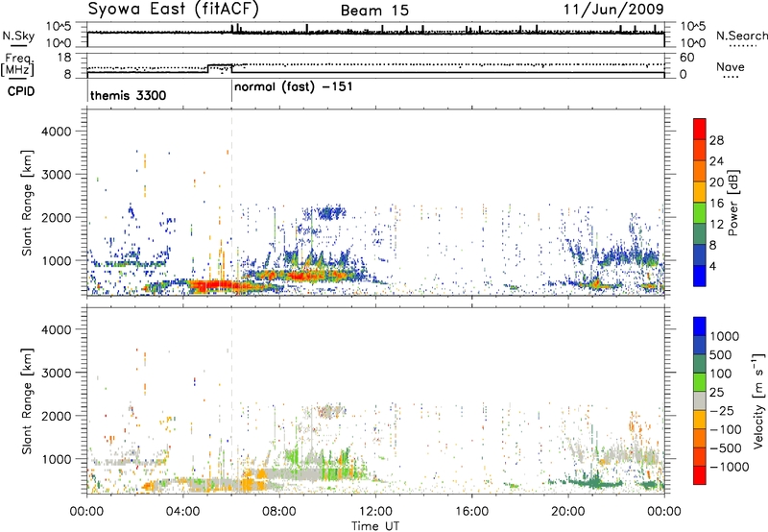The image size is (768, 532).
Task: Click the blue bottom segment of the Power colorbar
Action: tap(700, 276)
